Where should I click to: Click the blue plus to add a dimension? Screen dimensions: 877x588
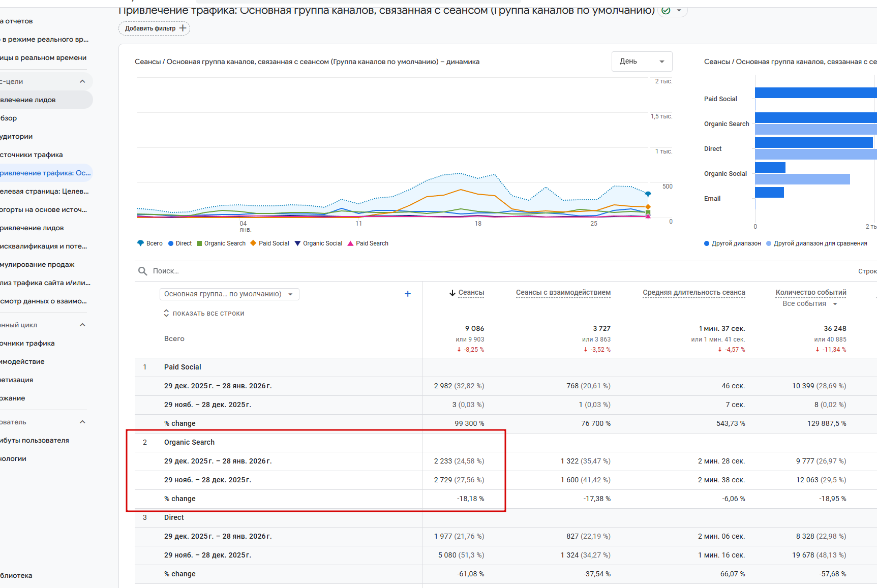pos(407,294)
